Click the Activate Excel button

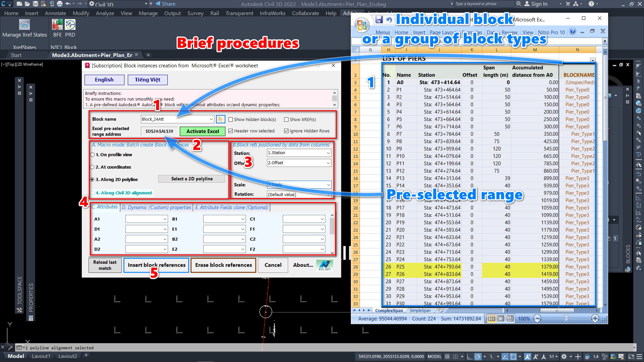tap(203, 131)
